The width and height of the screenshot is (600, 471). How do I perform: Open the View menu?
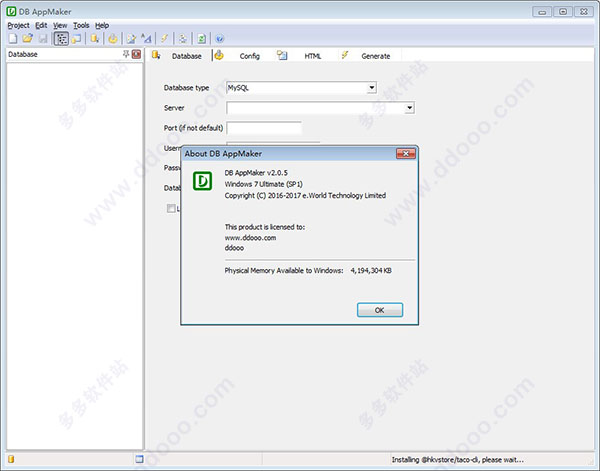(60, 25)
